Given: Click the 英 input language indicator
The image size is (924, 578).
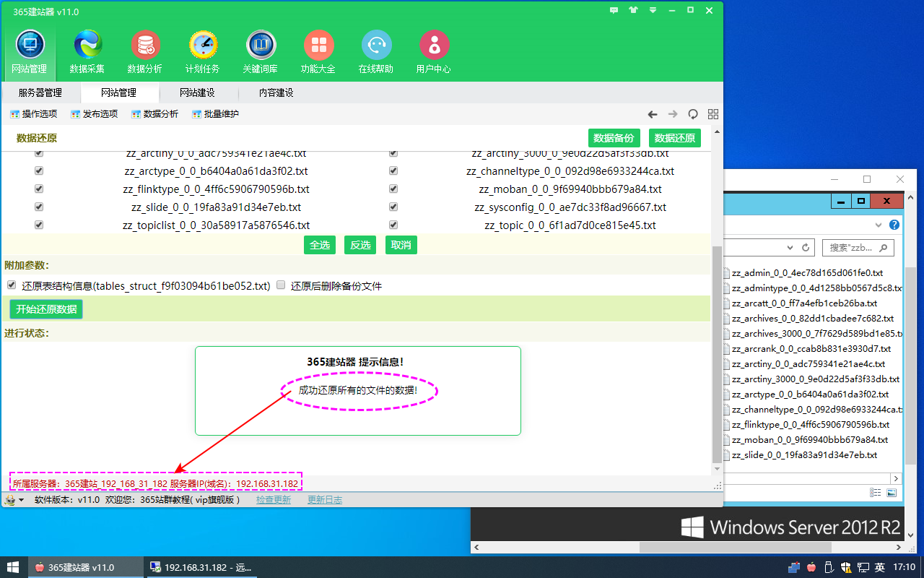Looking at the screenshot, I should click(880, 567).
